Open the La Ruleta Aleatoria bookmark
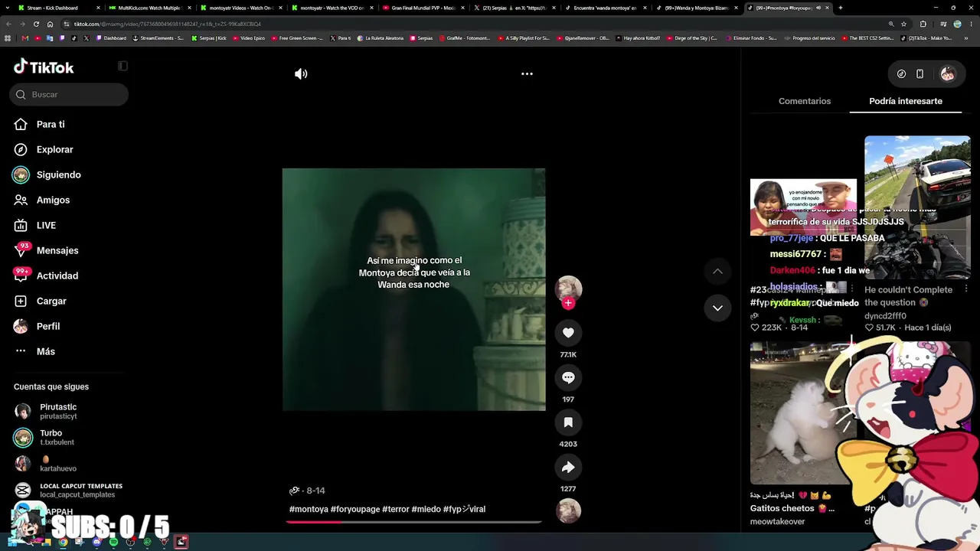This screenshot has height=551, width=980. click(380, 37)
